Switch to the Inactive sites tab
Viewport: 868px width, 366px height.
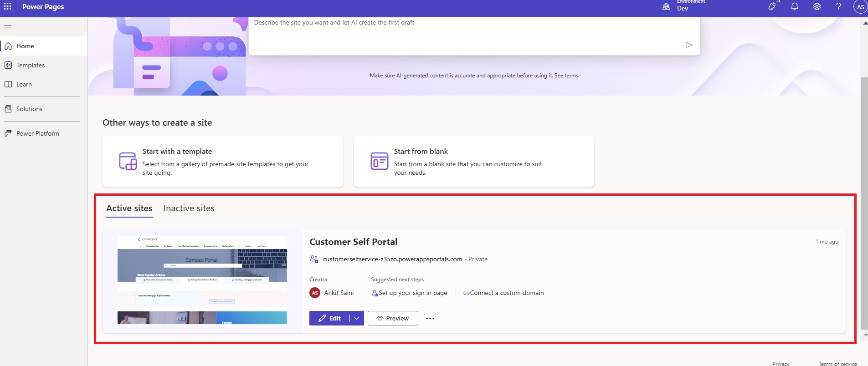coord(189,208)
